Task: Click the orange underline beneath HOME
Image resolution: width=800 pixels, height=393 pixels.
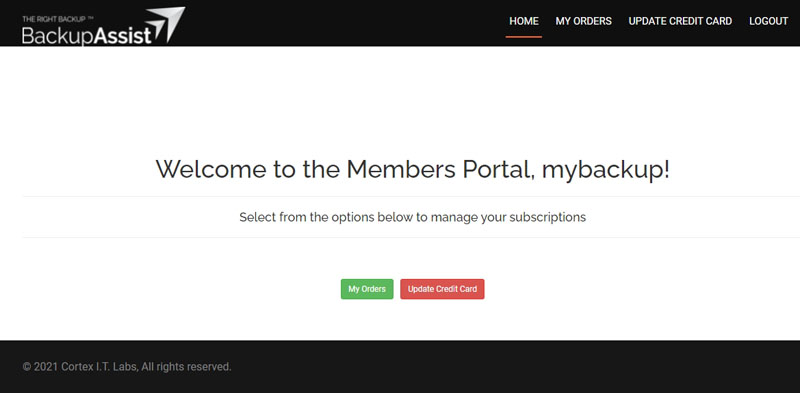Action: [x=523, y=37]
